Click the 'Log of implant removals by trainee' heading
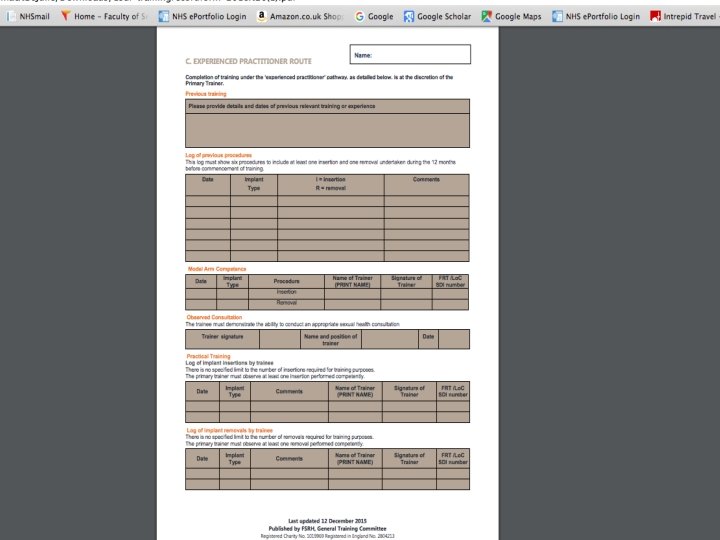 coord(230,430)
